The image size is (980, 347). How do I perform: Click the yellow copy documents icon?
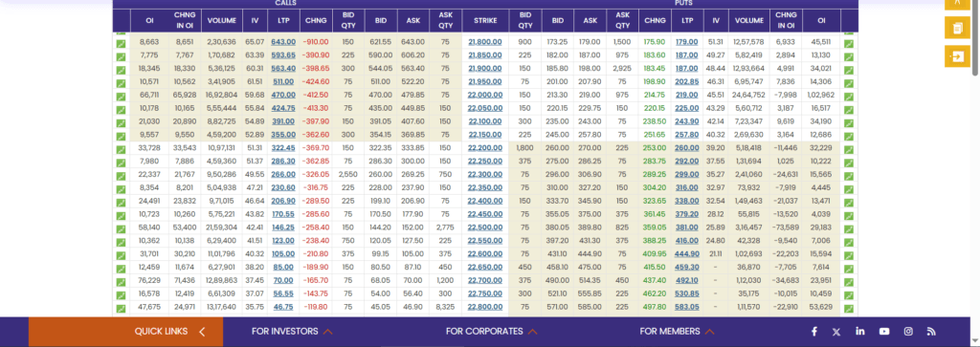[x=957, y=28]
